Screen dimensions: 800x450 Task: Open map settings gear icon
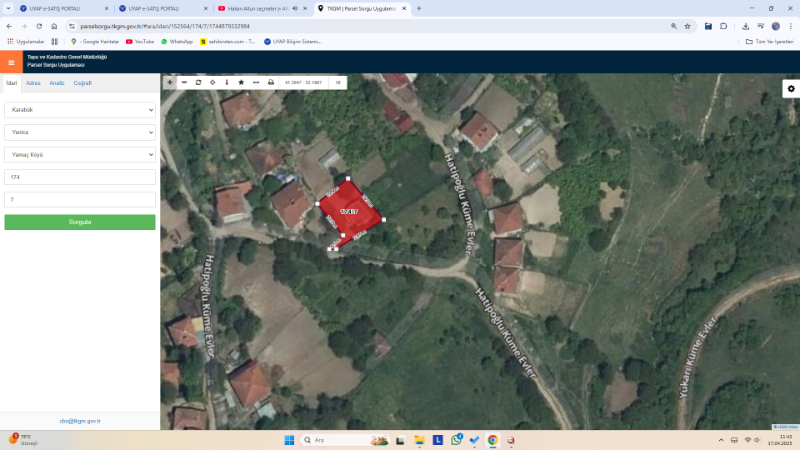click(790, 89)
